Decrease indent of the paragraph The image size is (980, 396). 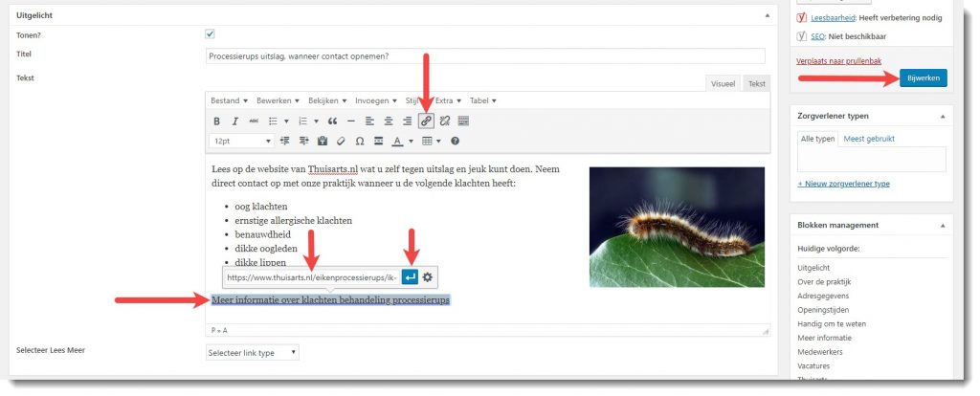pyautogui.click(x=285, y=142)
